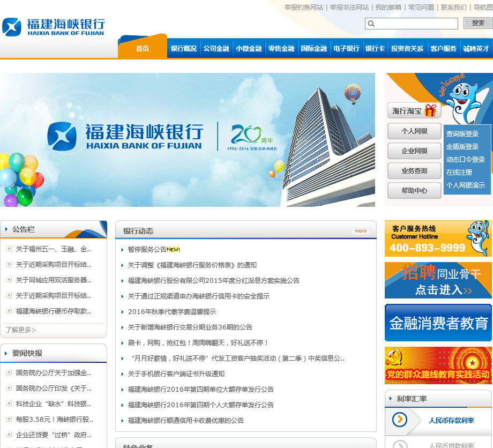493x448 pixels.
Task: Open the 小微金融 menu
Action: pos(249,48)
